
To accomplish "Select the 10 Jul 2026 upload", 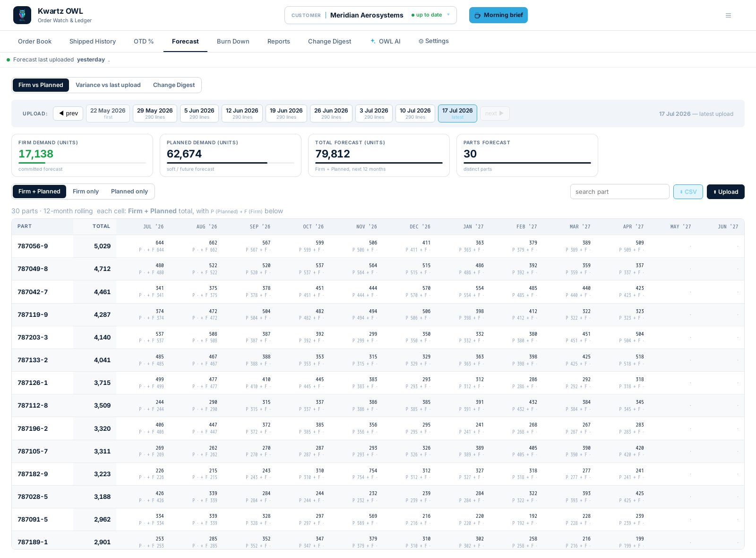I will (415, 113).
